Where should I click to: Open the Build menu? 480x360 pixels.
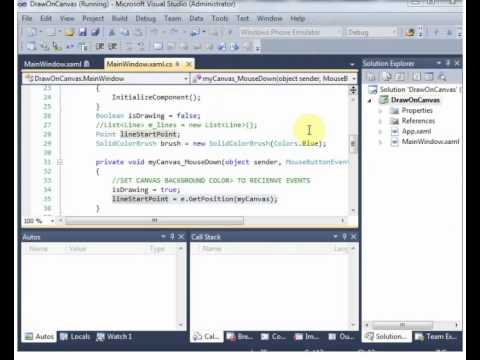tap(120, 19)
